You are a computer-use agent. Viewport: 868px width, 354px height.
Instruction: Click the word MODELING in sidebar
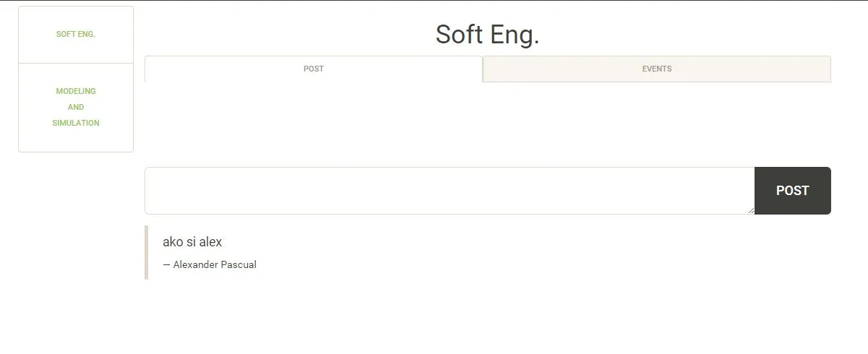76,91
